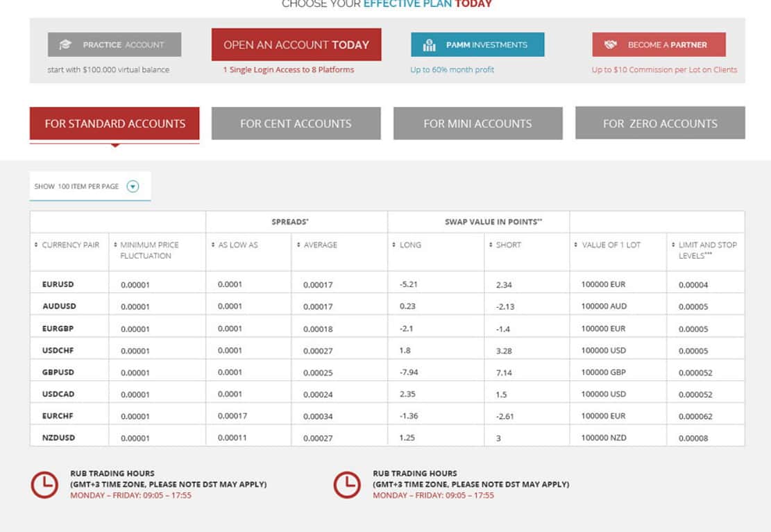
Task: Switch to the For Cent Accounts tab
Action: pos(296,123)
